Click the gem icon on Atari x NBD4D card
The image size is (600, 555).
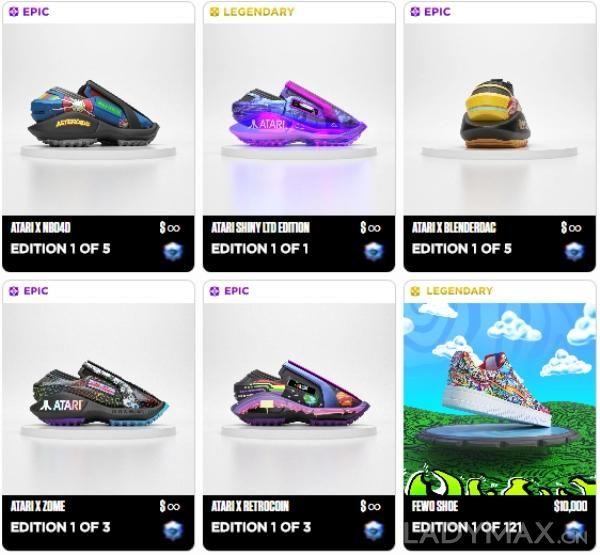(x=173, y=252)
